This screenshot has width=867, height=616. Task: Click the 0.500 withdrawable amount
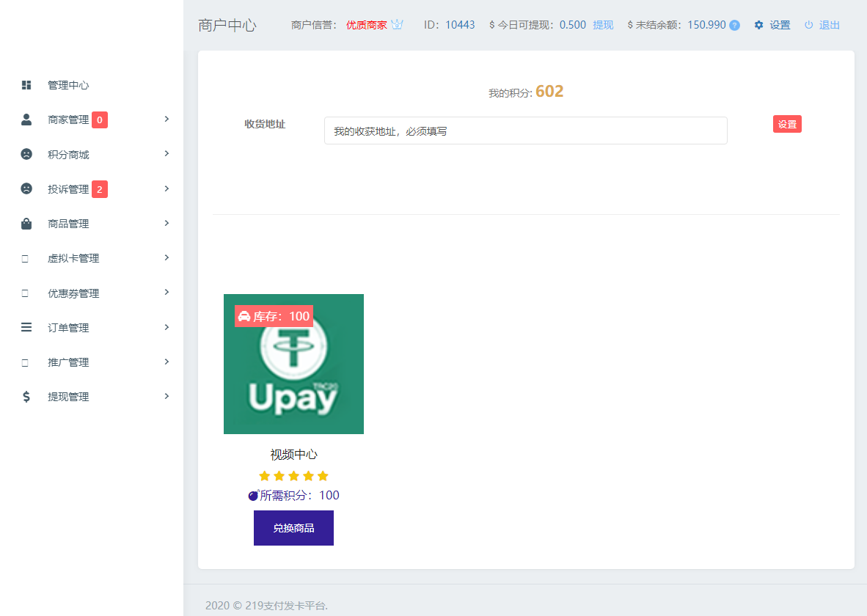573,25
